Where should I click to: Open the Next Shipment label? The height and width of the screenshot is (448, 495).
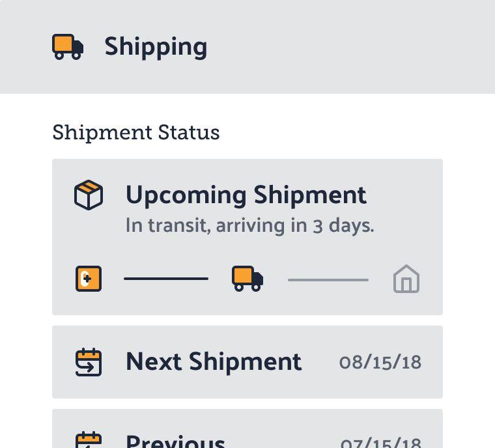pos(214,362)
